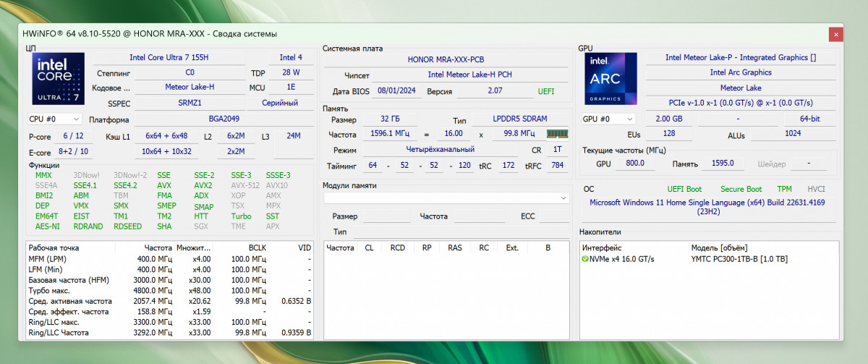Open the GPU #0 selector dropdown
The width and height of the screenshot is (868, 364).
pos(608,119)
